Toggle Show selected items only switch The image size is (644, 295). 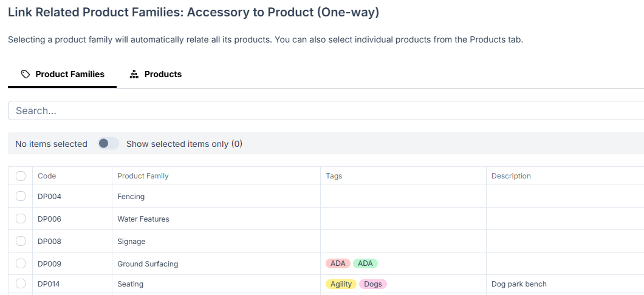tap(108, 143)
